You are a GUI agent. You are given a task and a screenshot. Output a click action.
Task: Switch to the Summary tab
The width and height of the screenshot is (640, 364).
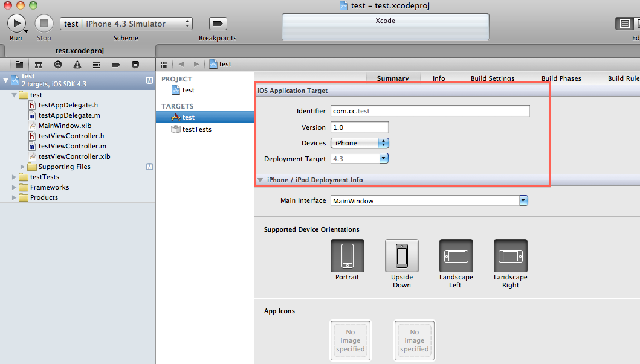393,78
